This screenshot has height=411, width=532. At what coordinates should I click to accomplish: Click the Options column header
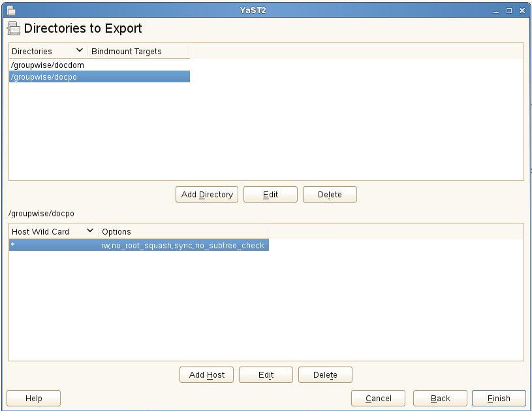(116, 231)
